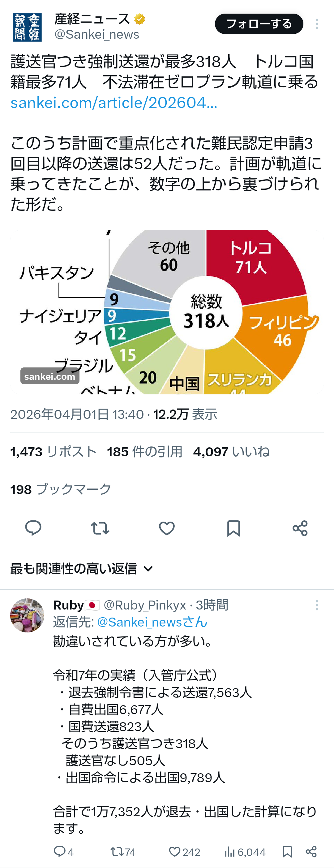Open the Sankei News profile avatar

point(27,27)
